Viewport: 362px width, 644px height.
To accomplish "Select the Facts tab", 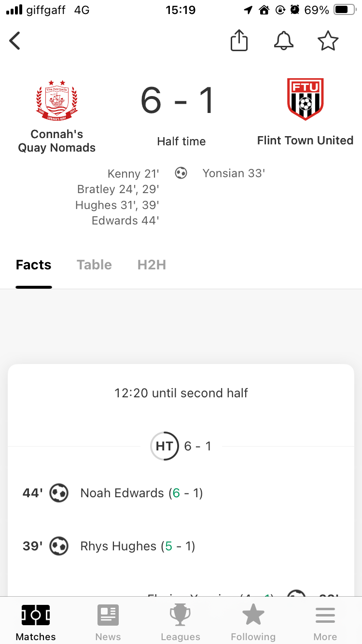I will pos(34,265).
